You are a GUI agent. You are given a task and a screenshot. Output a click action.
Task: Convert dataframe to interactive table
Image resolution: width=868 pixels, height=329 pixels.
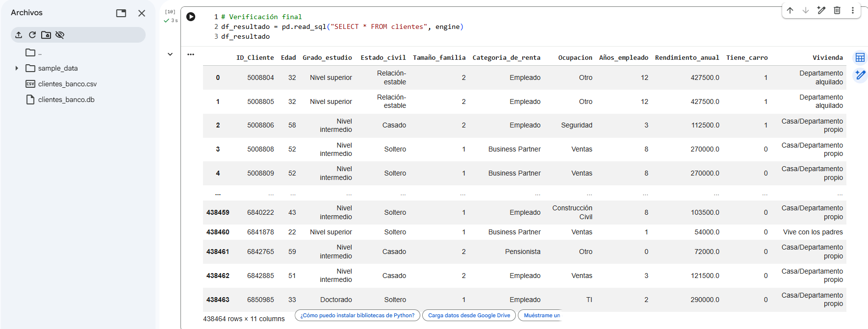(x=860, y=58)
